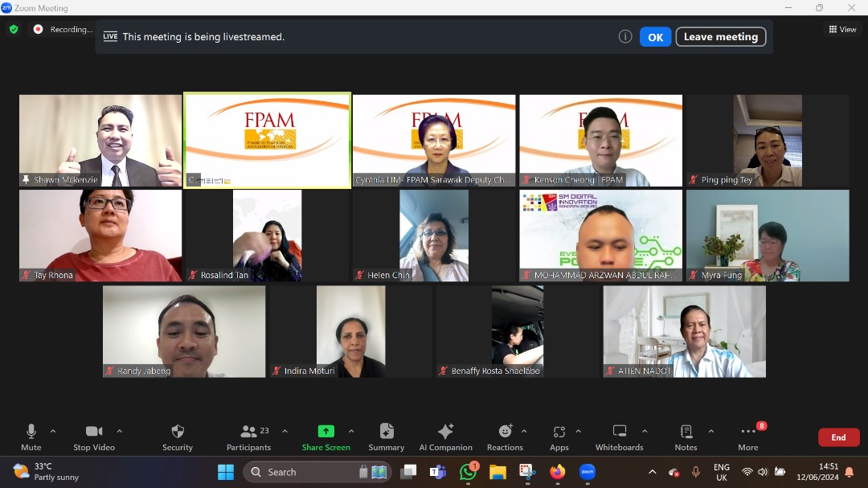Expand video options arrow beside Stop Video
Viewport: 868px width, 488px height.
pyautogui.click(x=120, y=432)
